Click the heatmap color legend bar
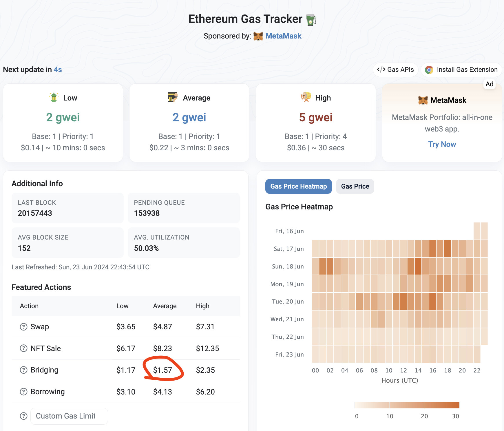This screenshot has width=504, height=431. [407, 405]
